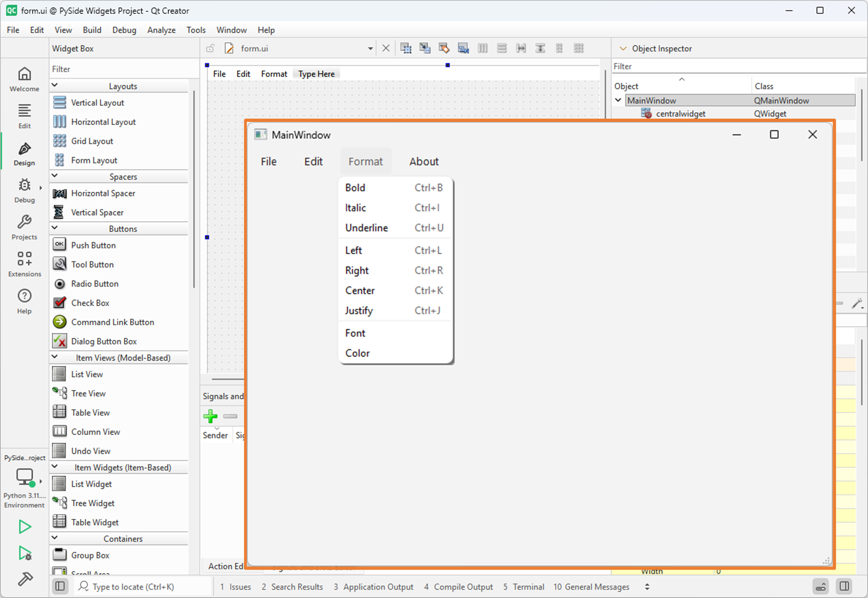Click Lay Out in Form Layout icon
The image size is (868, 598).
pos(560,49)
